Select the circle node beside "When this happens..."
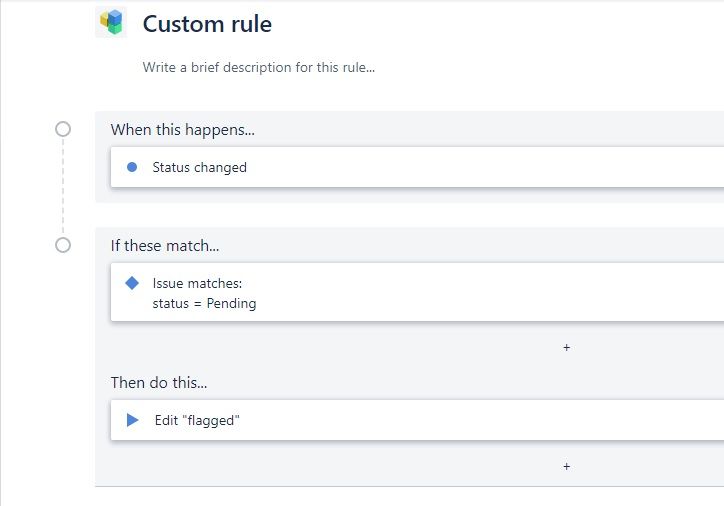 [x=63, y=129]
